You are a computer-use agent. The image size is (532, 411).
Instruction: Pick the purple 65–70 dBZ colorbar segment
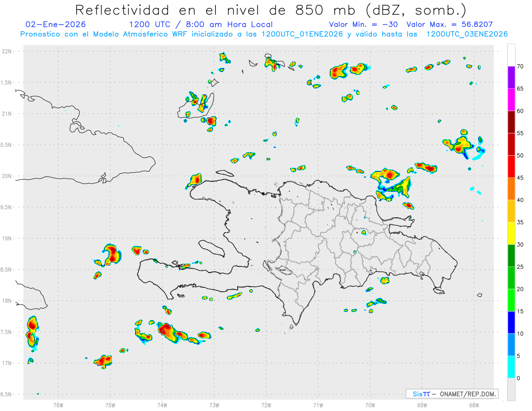[x=511, y=78]
